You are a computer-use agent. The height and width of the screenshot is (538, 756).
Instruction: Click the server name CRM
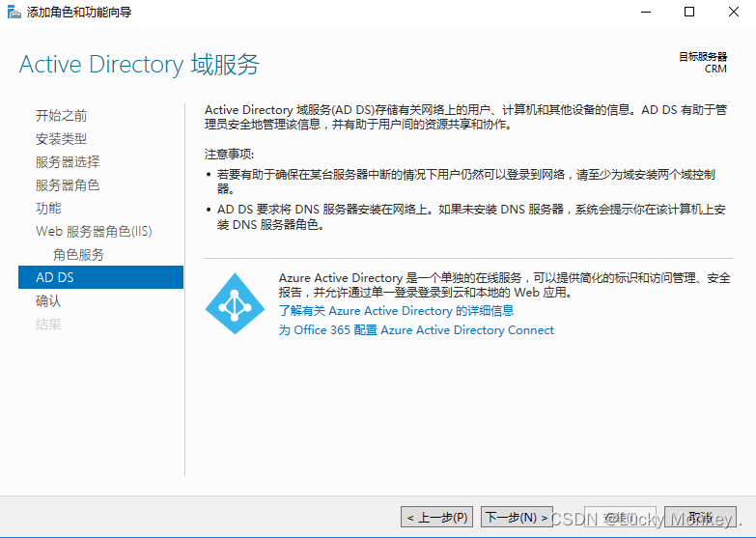(715, 69)
